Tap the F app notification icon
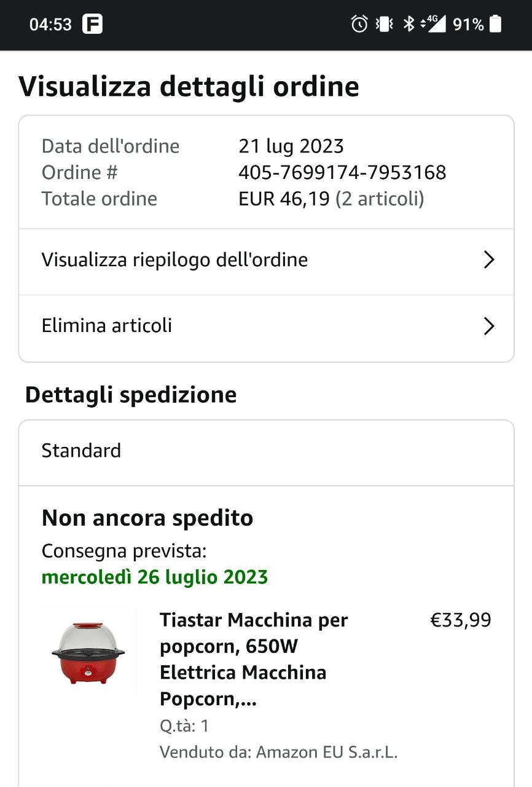 92,24
